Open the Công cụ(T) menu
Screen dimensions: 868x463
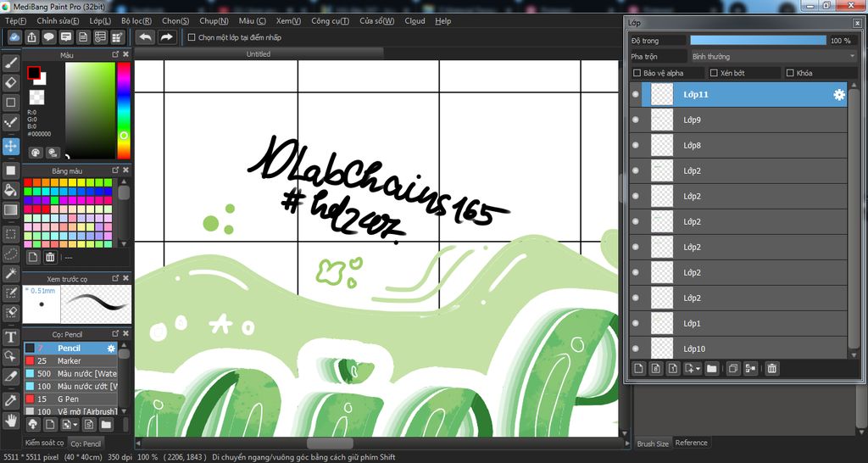tap(330, 21)
